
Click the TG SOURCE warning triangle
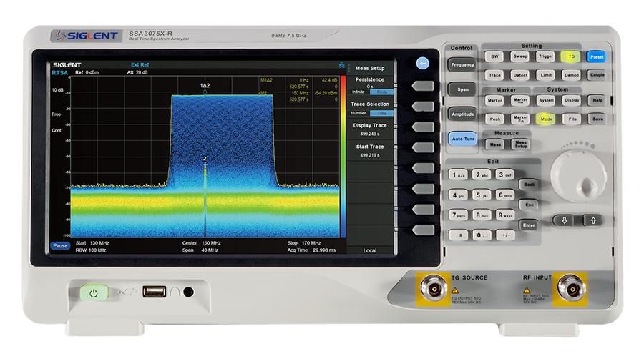[x=455, y=290]
